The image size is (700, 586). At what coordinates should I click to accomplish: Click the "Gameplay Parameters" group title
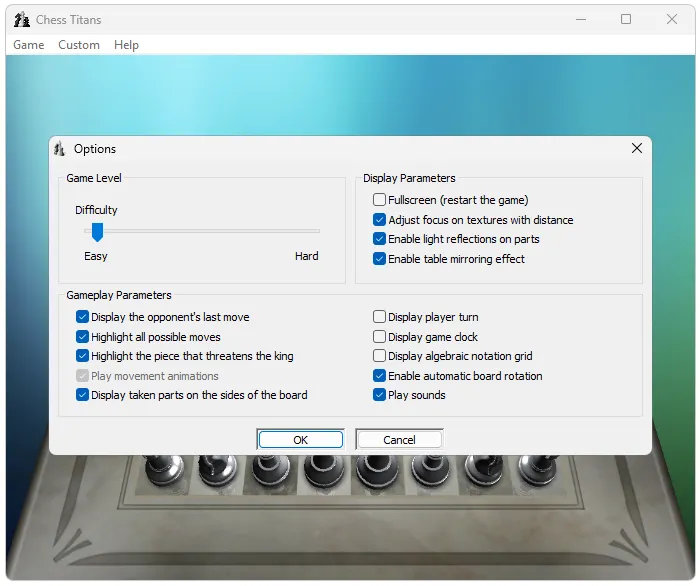coord(119,295)
